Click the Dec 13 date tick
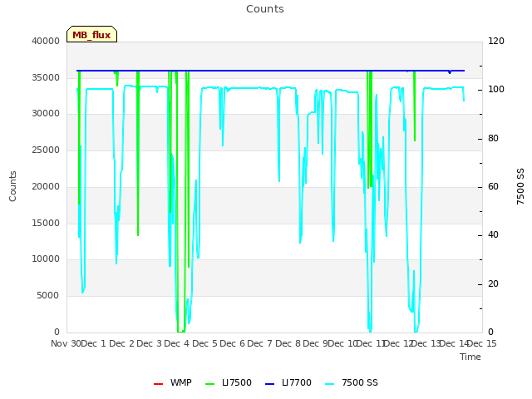The image size is (532, 399). point(426,343)
